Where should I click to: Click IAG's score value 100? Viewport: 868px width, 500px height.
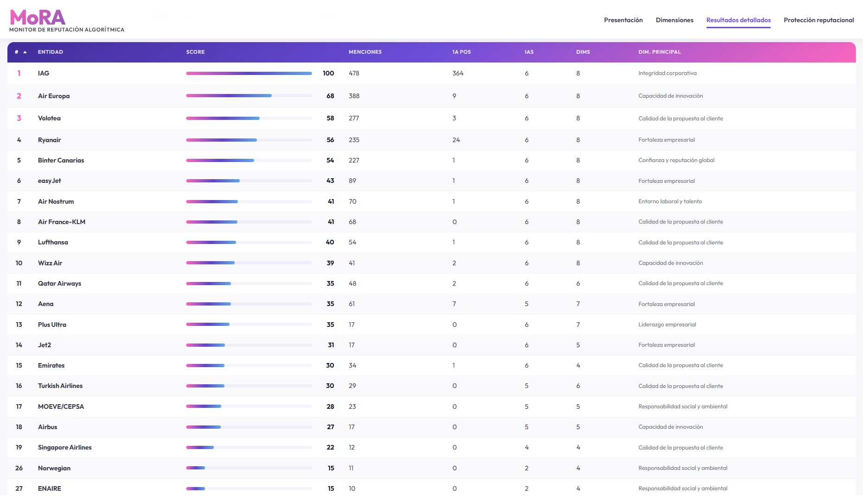(328, 74)
